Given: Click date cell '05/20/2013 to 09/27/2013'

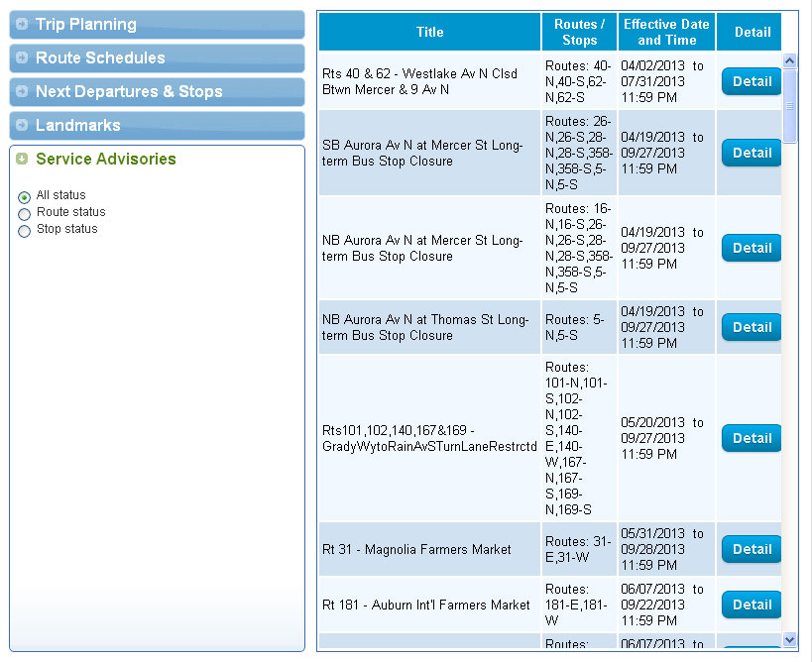Looking at the screenshot, I should (x=666, y=438).
